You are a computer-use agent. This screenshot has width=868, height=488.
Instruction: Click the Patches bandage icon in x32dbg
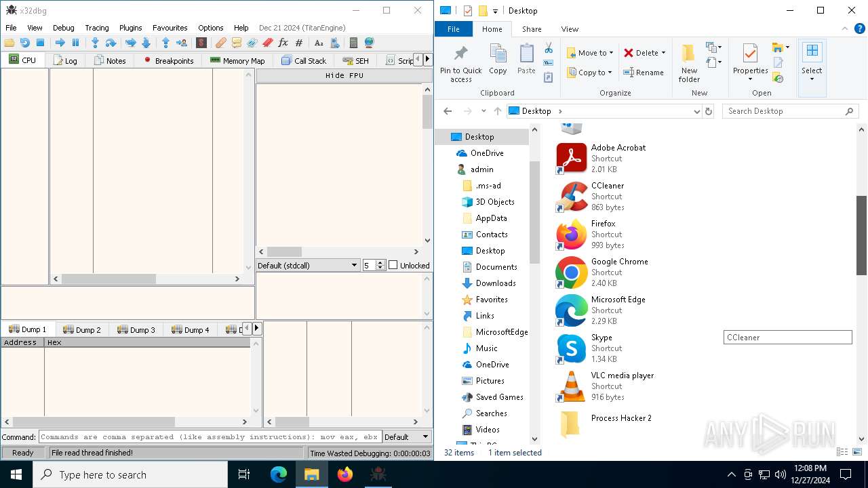pos(221,43)
